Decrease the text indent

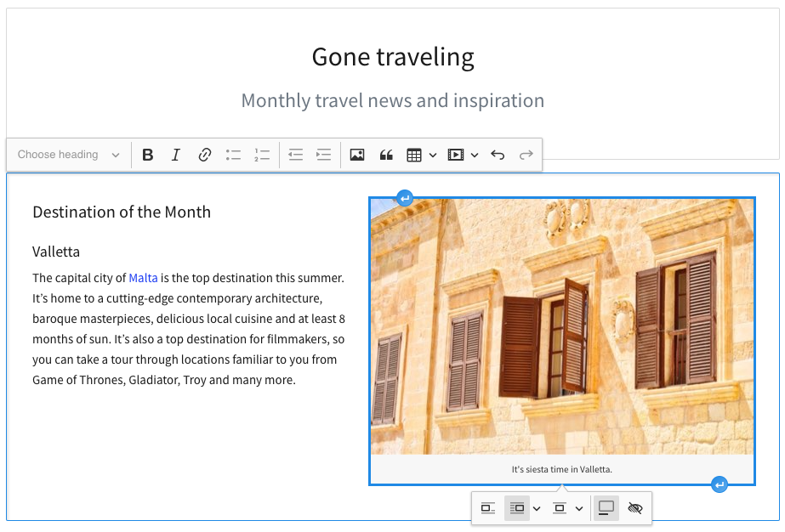pyautogui.click(x=295, y=155)
